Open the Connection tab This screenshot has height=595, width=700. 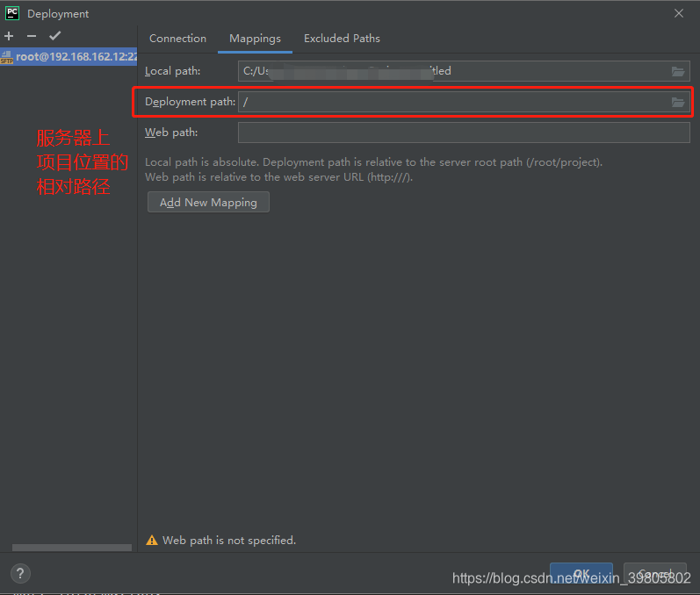(x=177, y=39)
